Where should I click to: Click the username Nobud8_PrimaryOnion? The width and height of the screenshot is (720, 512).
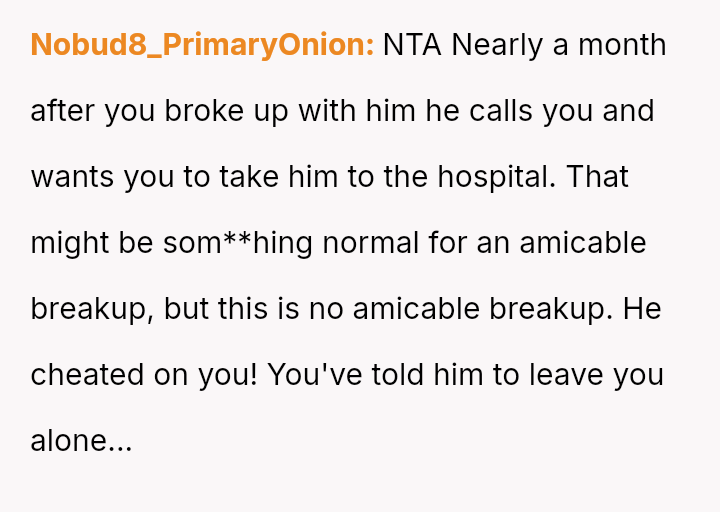tap(202, 45)
